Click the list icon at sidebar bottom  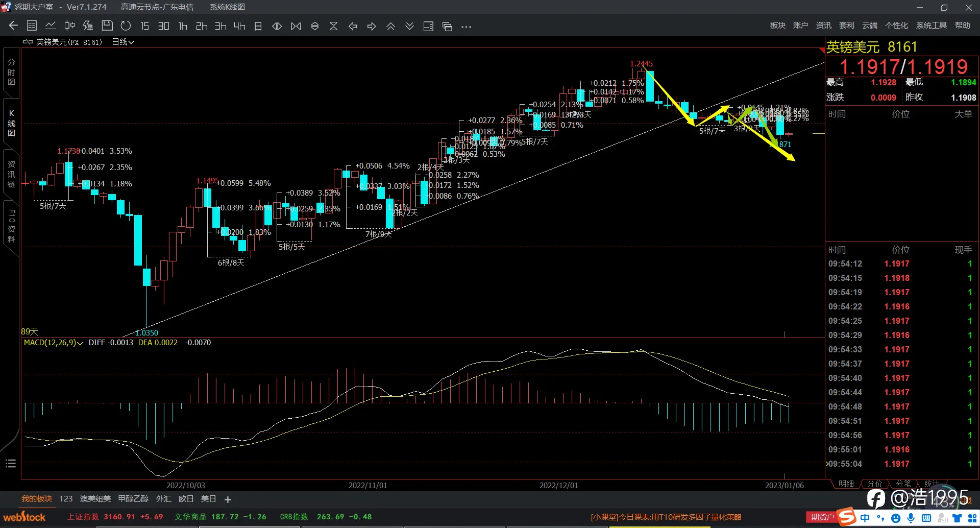11,464
